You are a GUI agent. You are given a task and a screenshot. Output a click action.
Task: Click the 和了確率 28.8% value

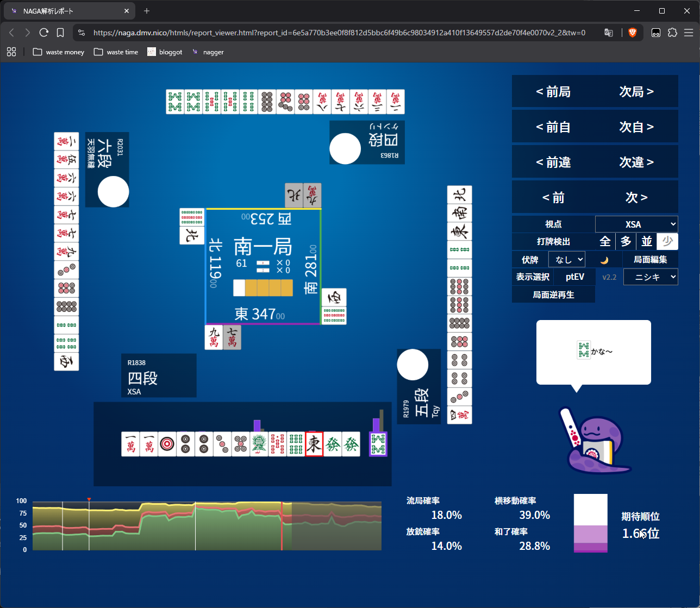point(534,546)
